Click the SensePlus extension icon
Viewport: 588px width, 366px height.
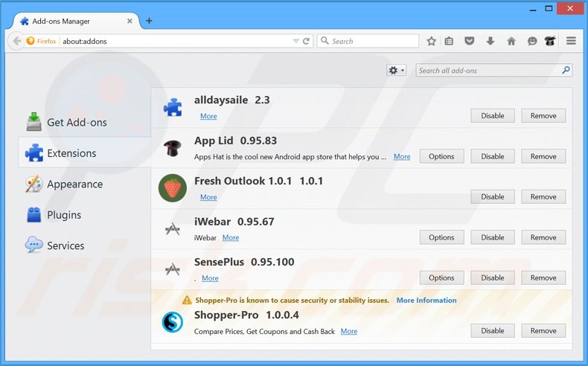click(x=173, y=269)
